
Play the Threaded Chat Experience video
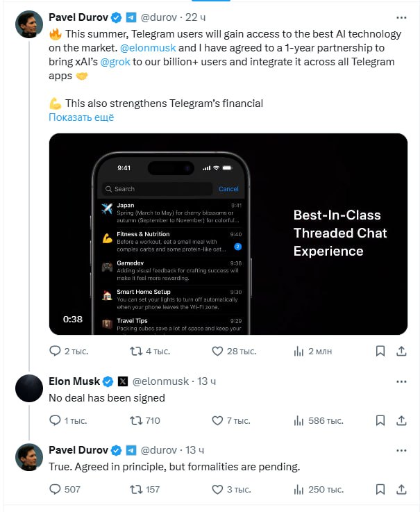[228, 234]
